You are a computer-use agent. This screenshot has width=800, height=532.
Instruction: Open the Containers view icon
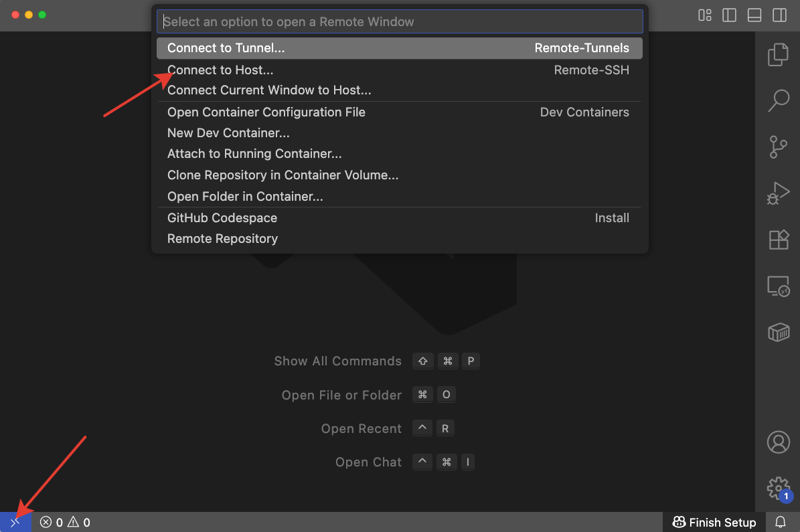[778, 332]
